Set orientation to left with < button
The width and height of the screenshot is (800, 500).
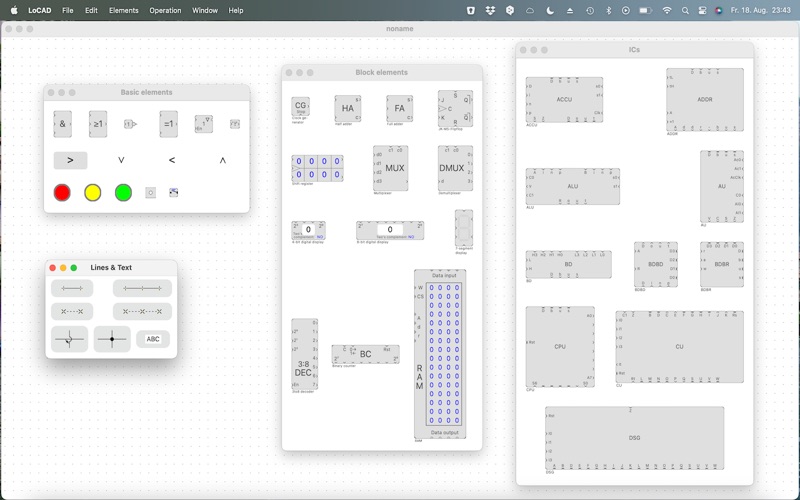(x=172, y=160)
